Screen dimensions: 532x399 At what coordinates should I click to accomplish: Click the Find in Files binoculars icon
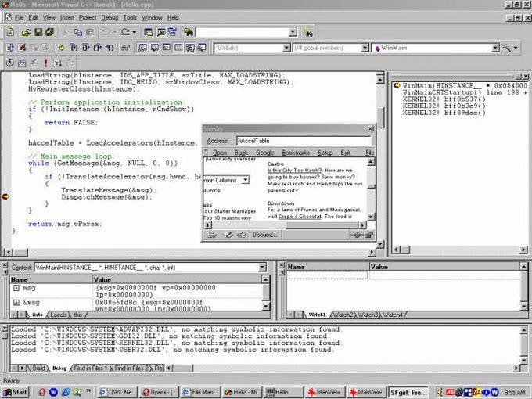tap(189, 32)
